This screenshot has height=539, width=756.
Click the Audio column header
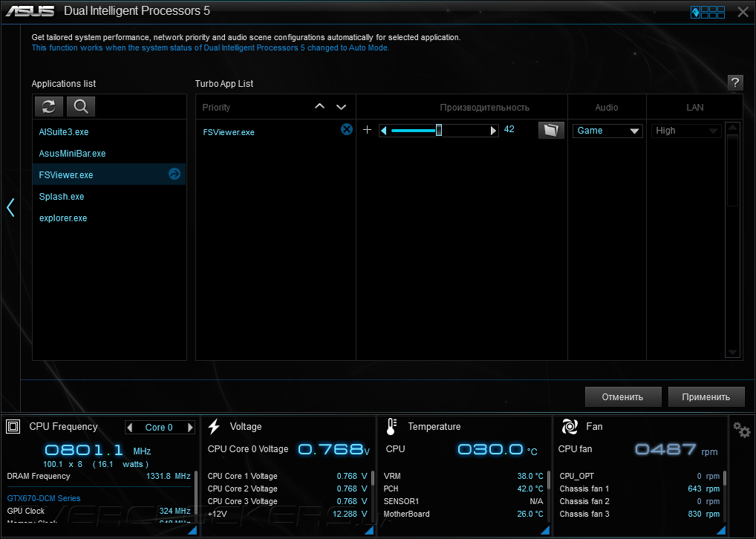pos(607,108)
